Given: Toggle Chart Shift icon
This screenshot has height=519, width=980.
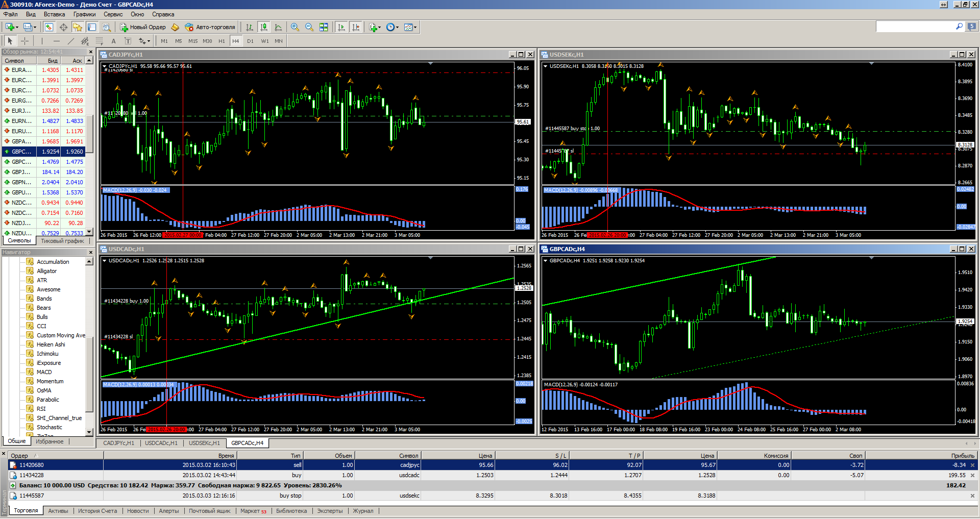Looking at the screenshot, I should [356, 27].
